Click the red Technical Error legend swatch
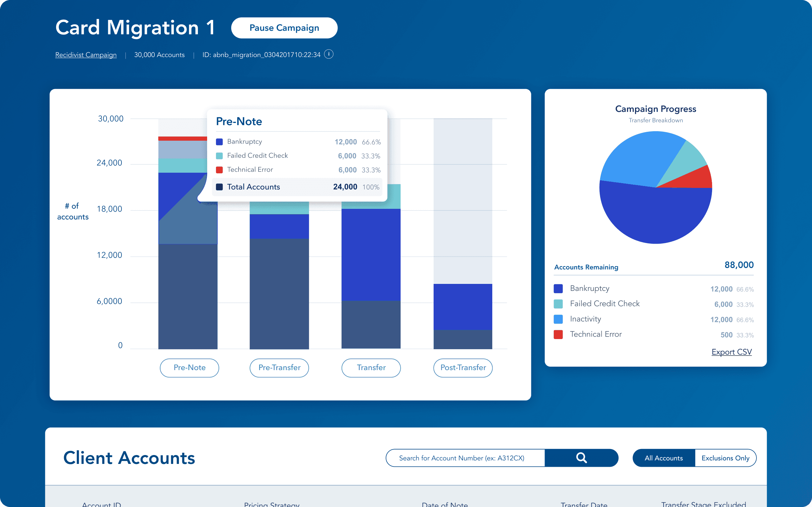This screenshot has height=507, width=812. tap(558, 334)
